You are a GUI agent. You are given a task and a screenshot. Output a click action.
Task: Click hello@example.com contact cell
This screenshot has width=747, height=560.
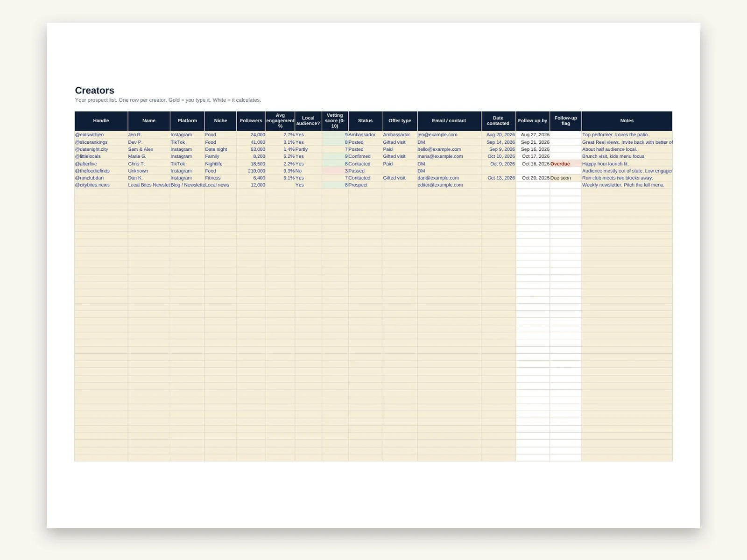449,149
